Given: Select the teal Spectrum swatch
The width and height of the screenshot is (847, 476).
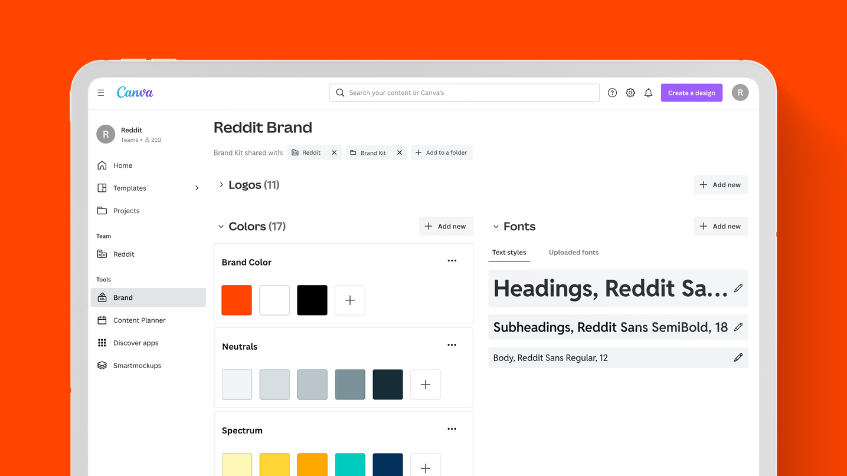Looking at the screenshot, I should [x=350, y=465].
